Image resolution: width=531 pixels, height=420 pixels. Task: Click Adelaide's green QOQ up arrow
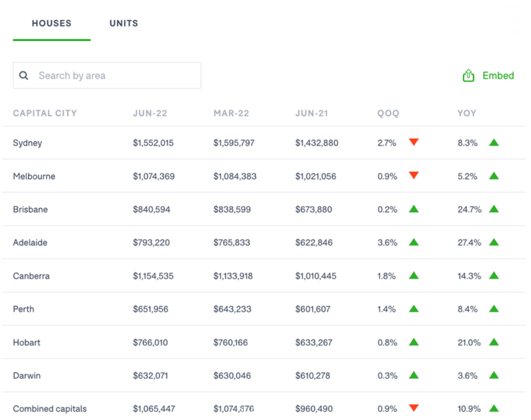tap(414, 242)
